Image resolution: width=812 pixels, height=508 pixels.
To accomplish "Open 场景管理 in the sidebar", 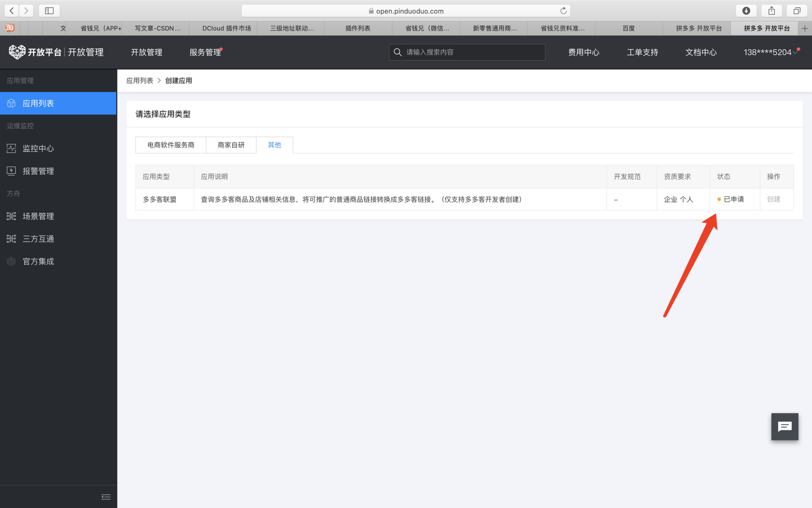I will [38, 216].
